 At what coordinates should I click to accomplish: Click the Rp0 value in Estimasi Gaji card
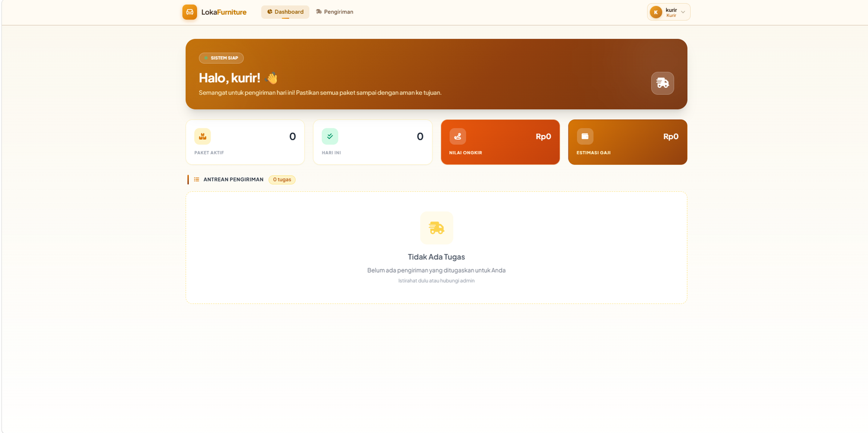[671, 137]
